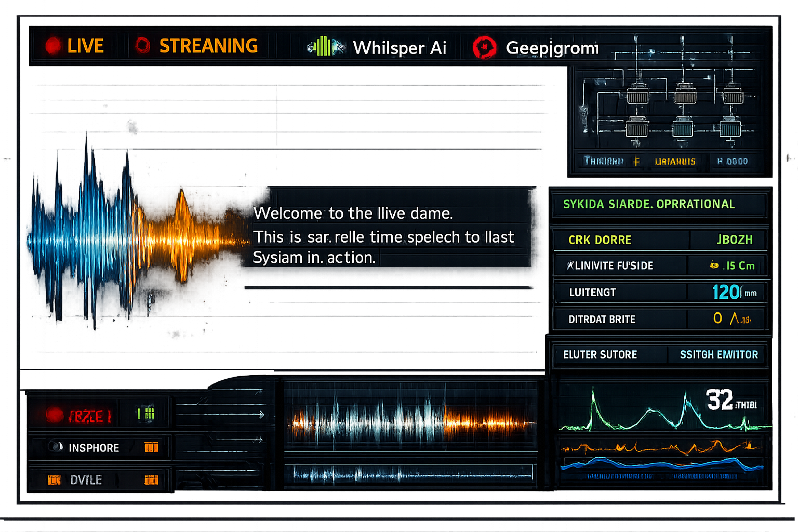798x532 pixels.
Task: Select the ELUTER SUTORE tab
Action: pos(600,355)
